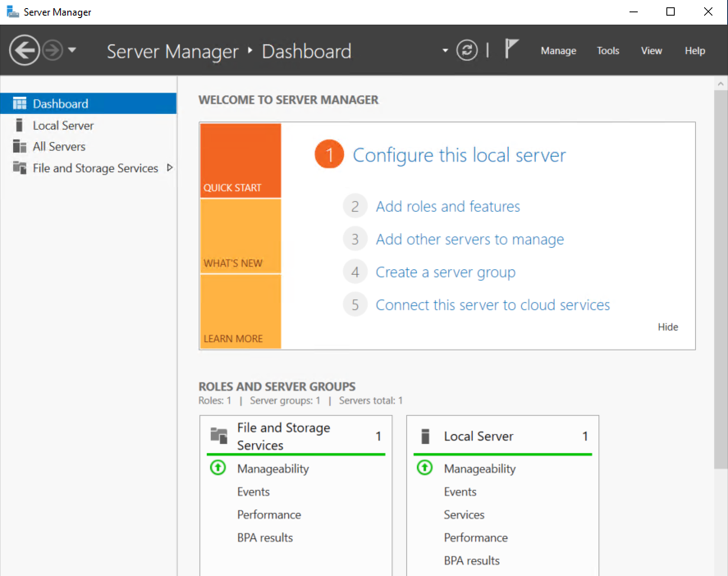Click Connect this server to cloud services
Viewport: 728px width, 576px height.
click(x=492, y=305)
